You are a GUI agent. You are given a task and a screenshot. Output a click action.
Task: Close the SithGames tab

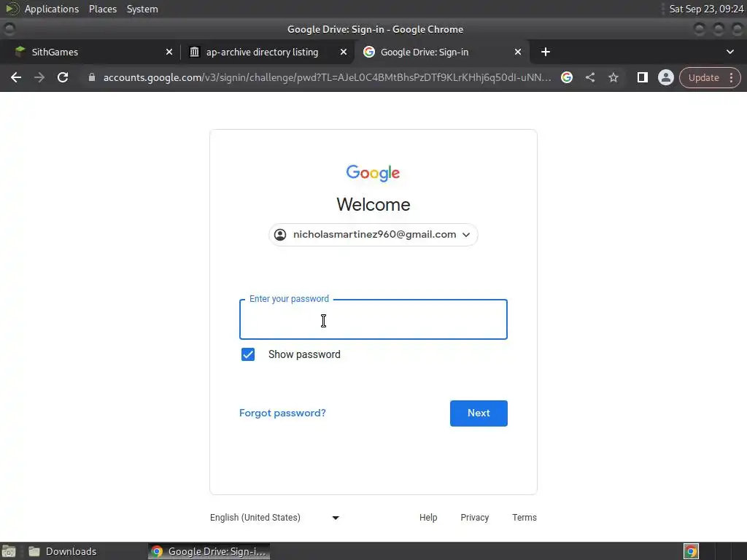pos(169,52)
